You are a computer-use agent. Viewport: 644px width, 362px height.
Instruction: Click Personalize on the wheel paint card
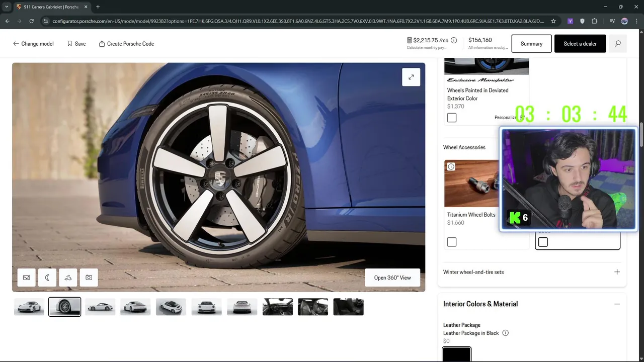[x=510, y=117]
